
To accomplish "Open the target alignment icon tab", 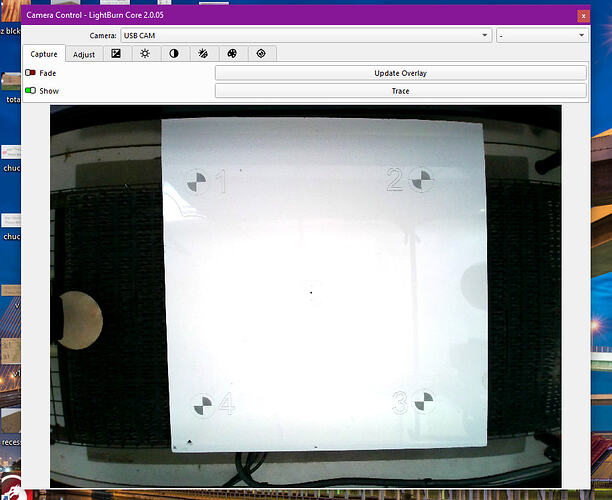I will pyautogui.click(x=261, y=53).
